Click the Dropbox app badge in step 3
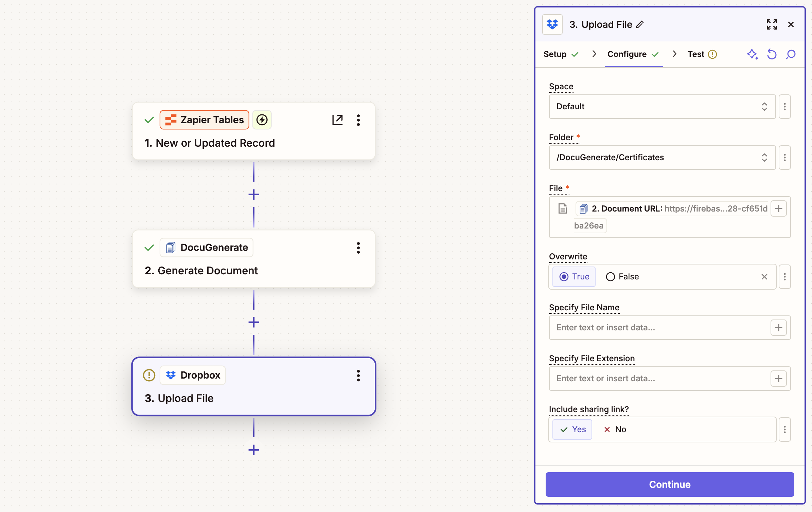Image resolution: width=812 pixels, height=512 pixels. coord(193,375)
